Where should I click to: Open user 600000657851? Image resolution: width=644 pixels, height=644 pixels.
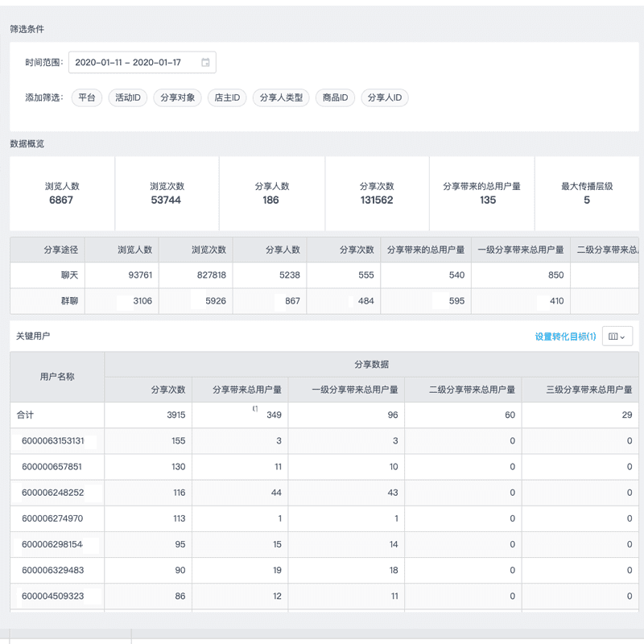coord(52,467)
